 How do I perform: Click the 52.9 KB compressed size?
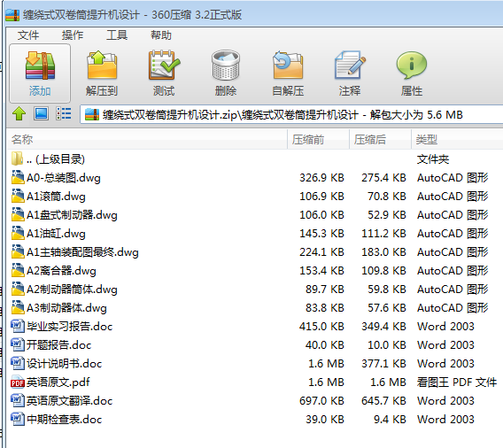coord(387,215)
